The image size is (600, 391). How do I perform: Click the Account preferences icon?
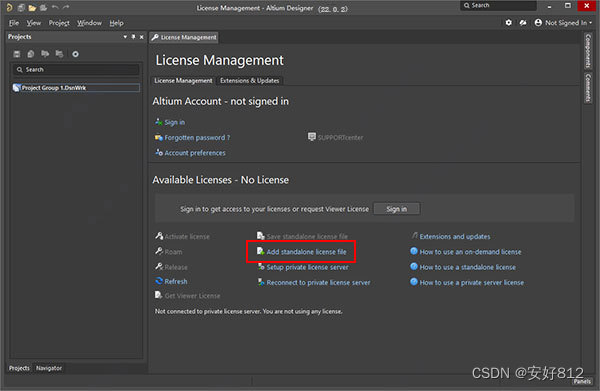click(x=159, y=152)
